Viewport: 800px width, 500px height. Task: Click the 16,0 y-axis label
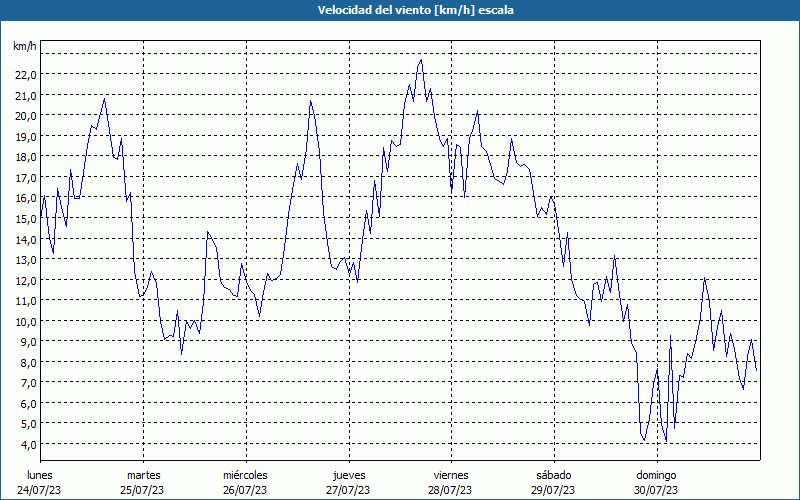click(x=27, y=198)
